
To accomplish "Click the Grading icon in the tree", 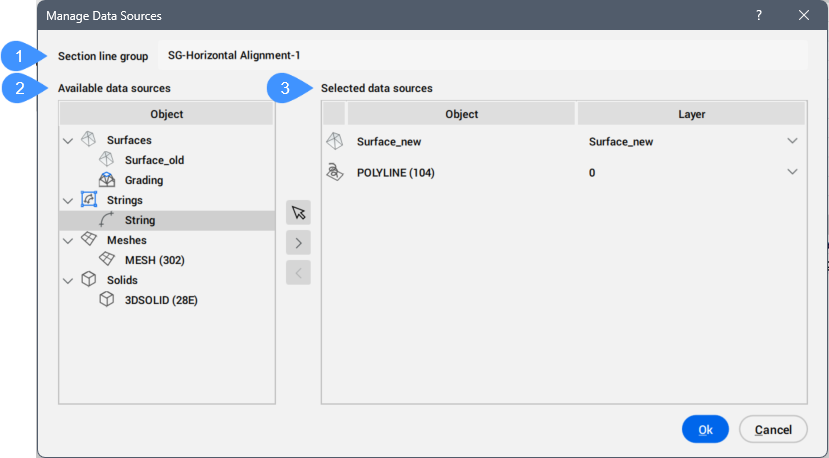I will [x=107, y=180].
